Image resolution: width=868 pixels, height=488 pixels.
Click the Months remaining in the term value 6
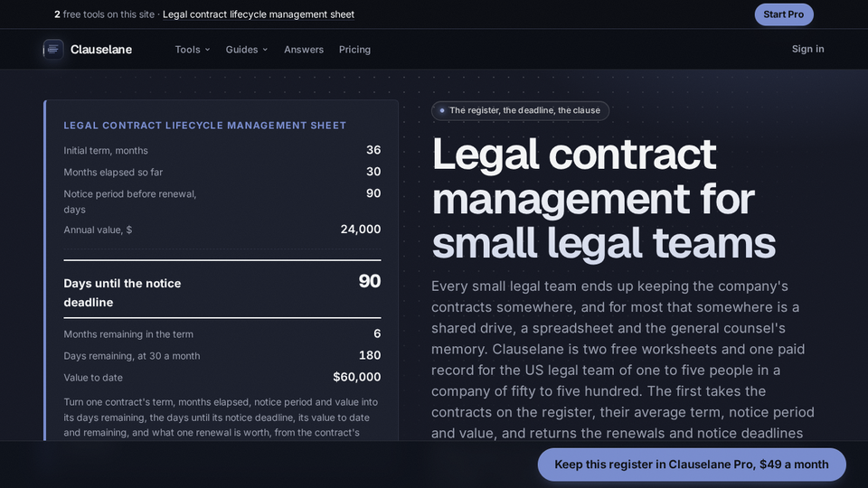point(377,333)
